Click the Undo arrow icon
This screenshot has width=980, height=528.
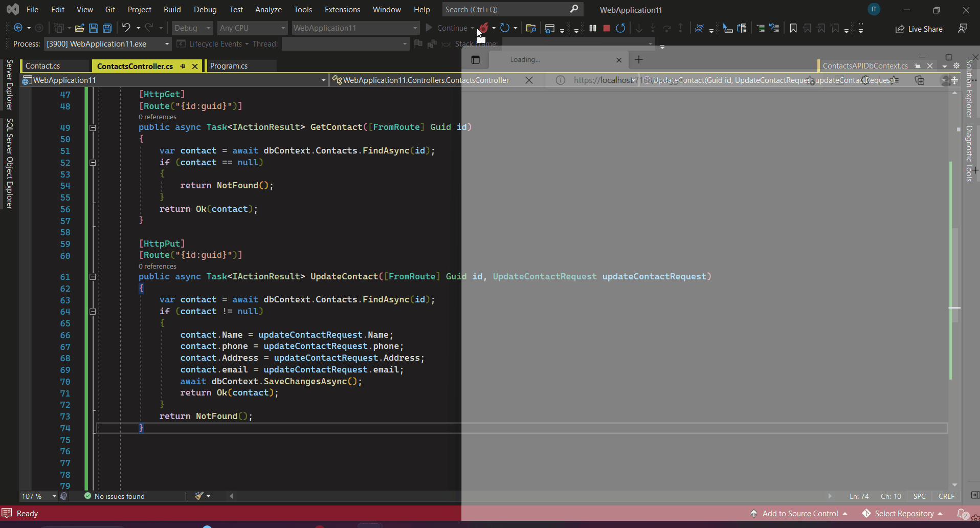coord(126,28)
